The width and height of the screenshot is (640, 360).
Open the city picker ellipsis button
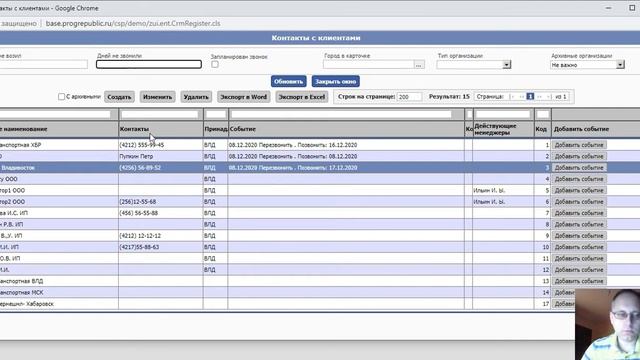tap(419, 65)
